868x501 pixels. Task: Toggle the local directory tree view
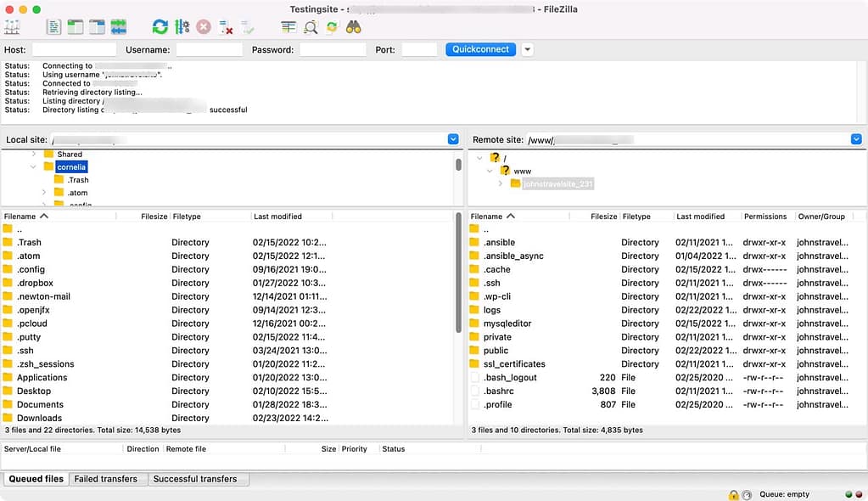pos(76,26)
